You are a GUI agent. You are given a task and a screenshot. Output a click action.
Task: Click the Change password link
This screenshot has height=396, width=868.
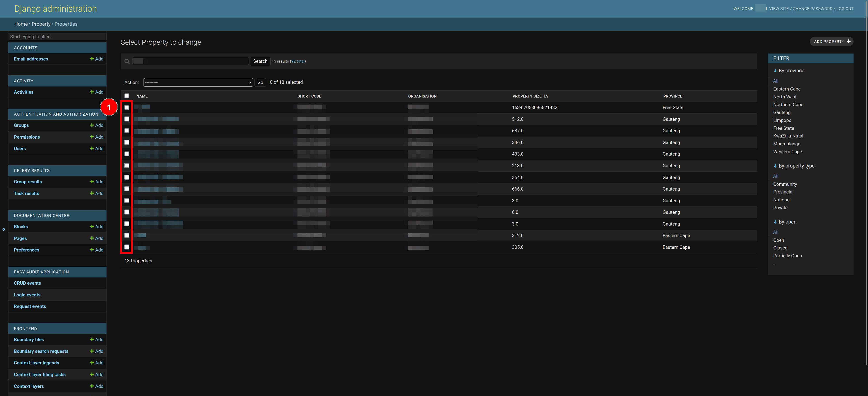point(812,9)
